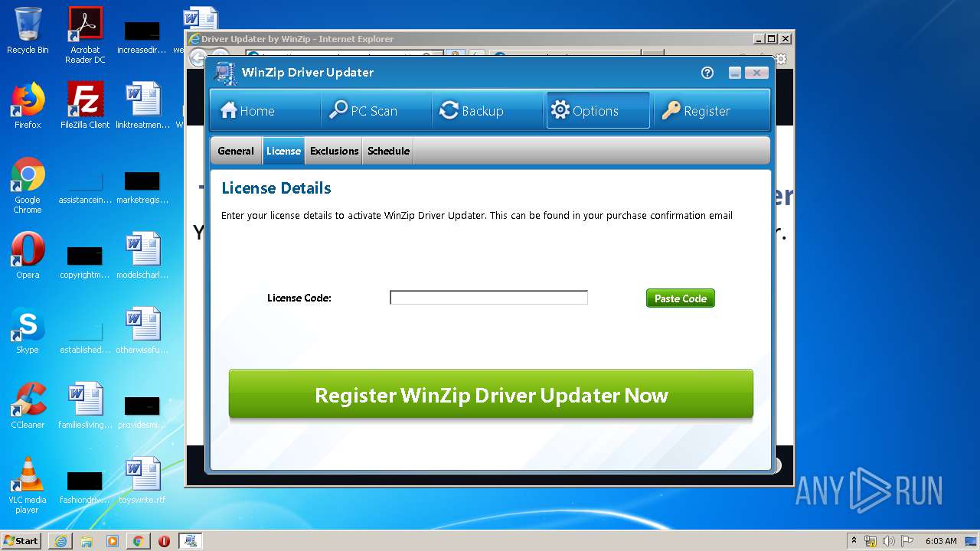The image size is (980, 551).
Task: Open Google Chrome desktop shortcut
Action: (x=28, y=185)
